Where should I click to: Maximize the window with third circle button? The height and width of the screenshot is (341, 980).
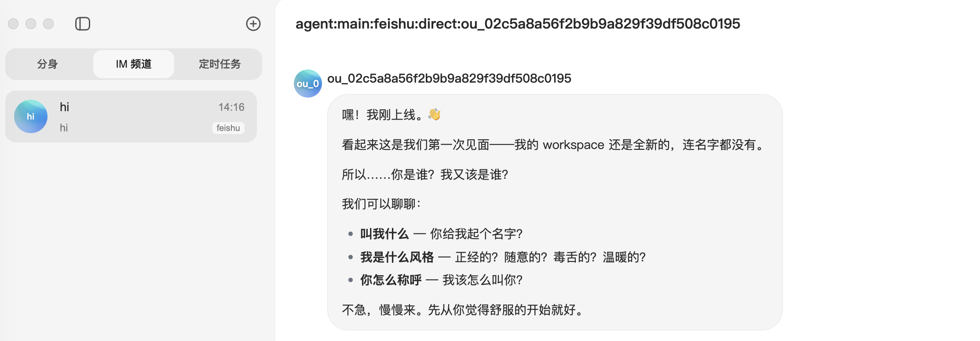(x=48, y=24)
